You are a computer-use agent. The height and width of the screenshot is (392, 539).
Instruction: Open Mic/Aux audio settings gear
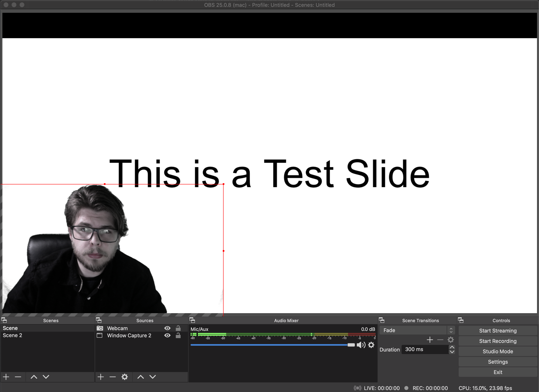[x=371, y=345]
